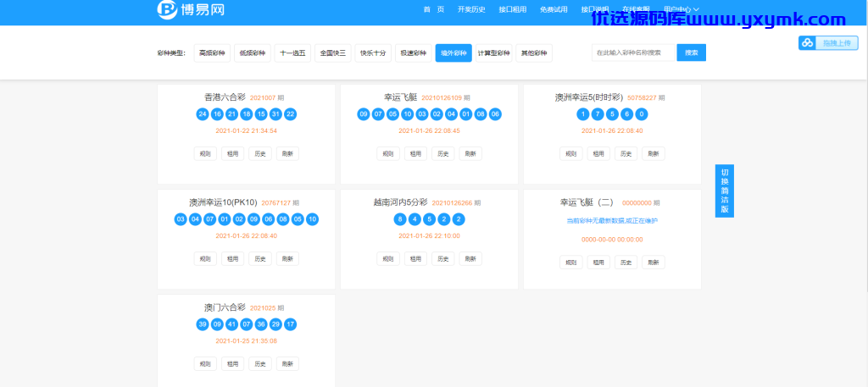Click 刷新 on the 香港六合彩 card
Image resolution: width=868 pixels, height=387 pixels.
[288, 153]
